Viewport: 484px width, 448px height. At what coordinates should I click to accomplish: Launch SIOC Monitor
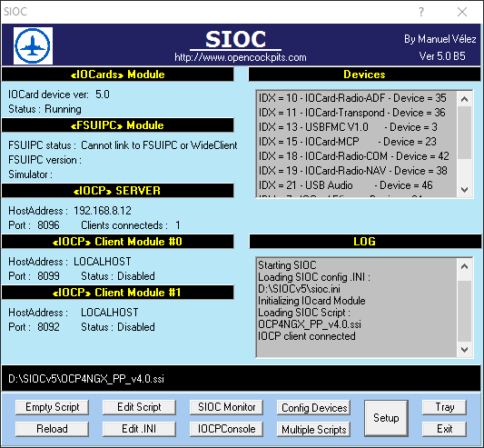227,407
